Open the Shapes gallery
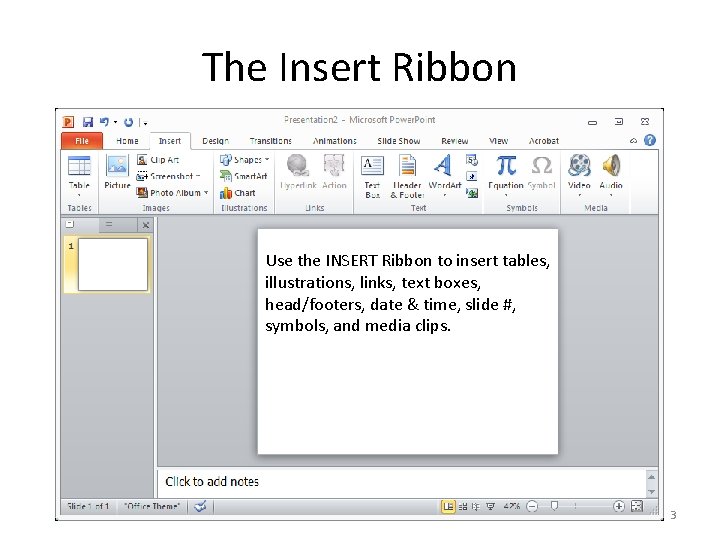 tap(241, 160)
